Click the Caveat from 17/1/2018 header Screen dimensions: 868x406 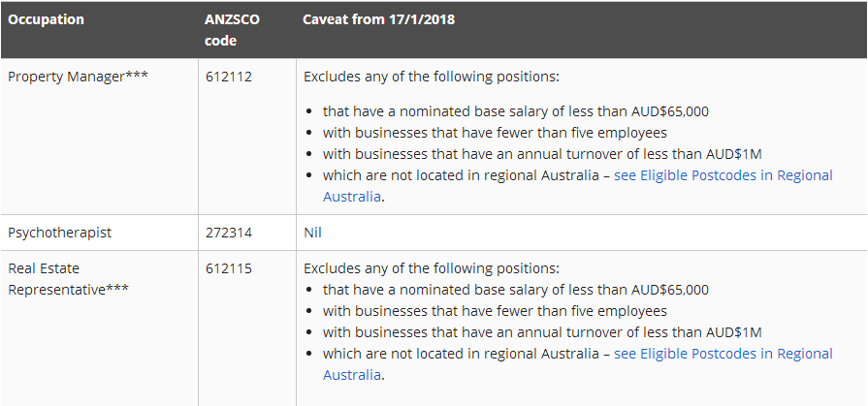click(378, 19)
